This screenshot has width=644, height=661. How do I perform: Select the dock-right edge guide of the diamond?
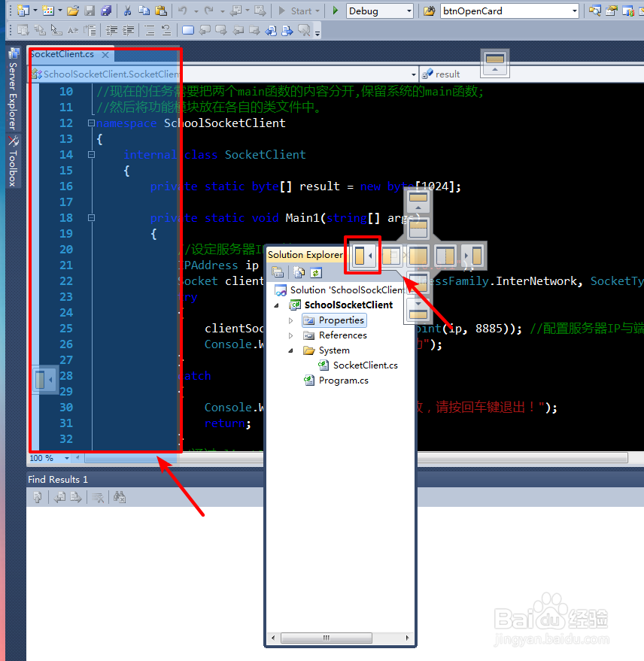(x=474, y=256)
